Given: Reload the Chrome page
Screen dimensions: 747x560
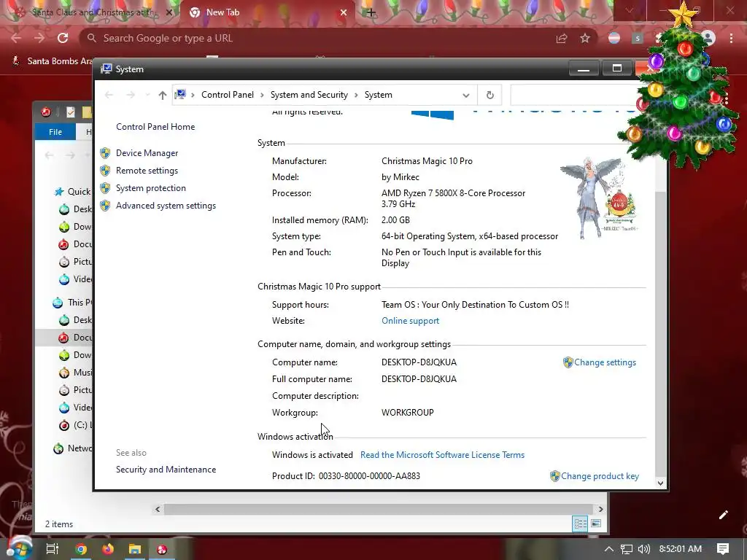Looking at the screenshot, I should (63, 38).
